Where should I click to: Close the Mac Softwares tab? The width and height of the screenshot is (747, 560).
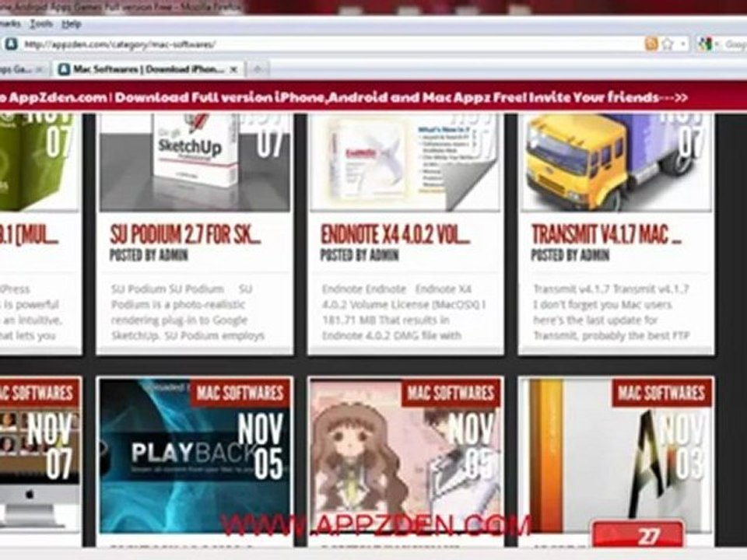(234, 69)
